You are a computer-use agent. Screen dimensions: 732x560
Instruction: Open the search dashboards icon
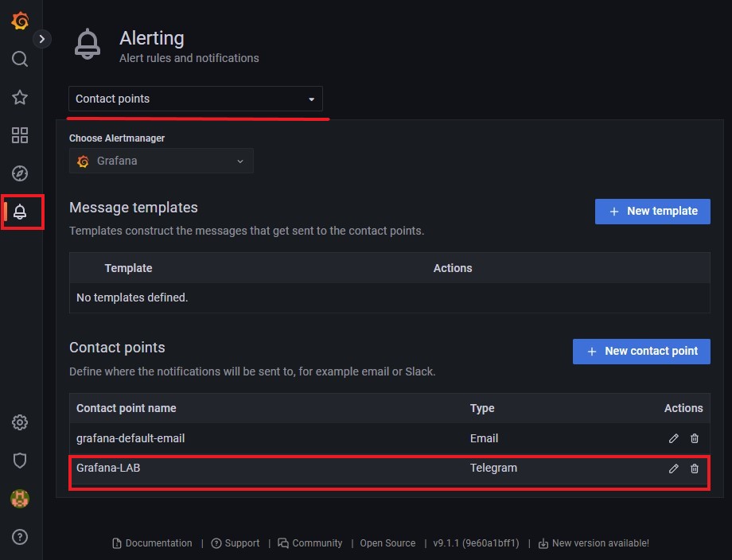[x=20, y=60]
